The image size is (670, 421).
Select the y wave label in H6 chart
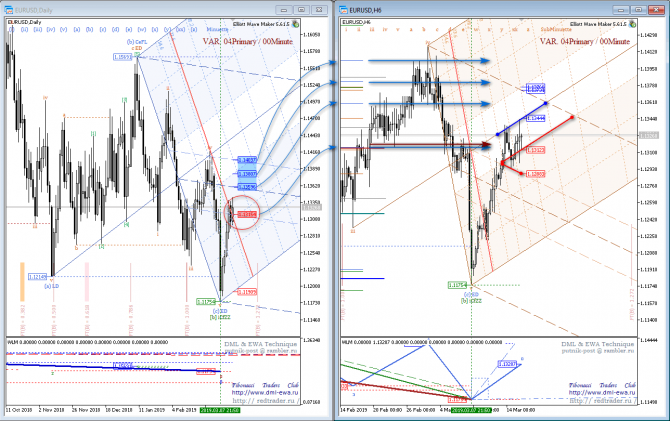pyautogui.click(x=502, y=29)
